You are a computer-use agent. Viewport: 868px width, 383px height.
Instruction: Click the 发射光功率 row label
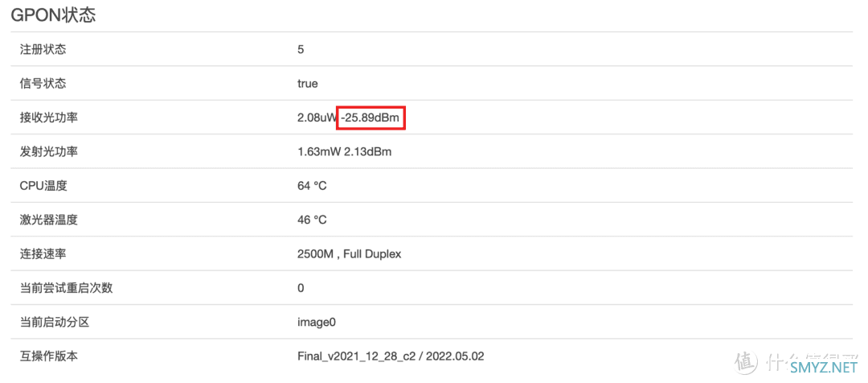(x=48, y=151)
